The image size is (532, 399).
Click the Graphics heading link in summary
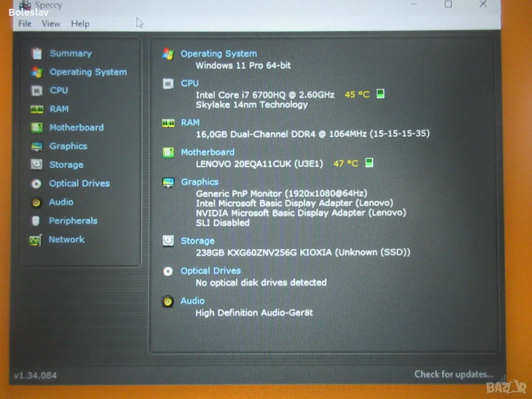pyautogui.click(x=199, y=182)
